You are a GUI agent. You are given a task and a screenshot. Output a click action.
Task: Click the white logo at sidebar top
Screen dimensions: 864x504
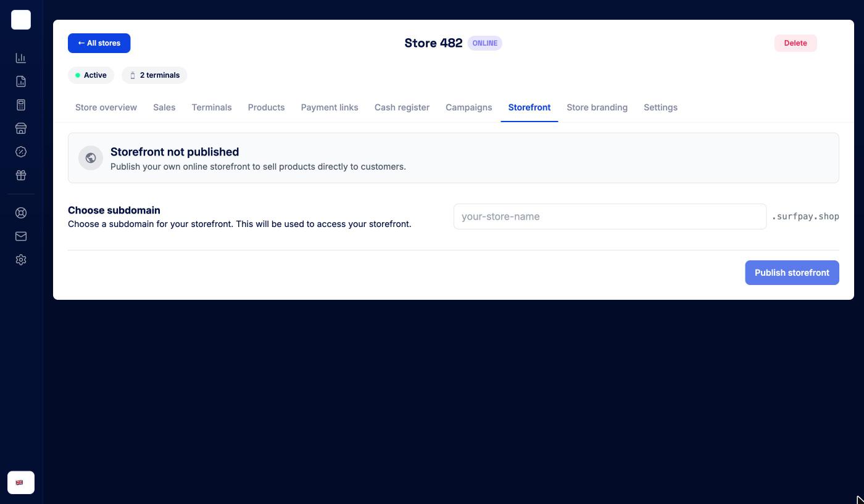click(21, 20)
